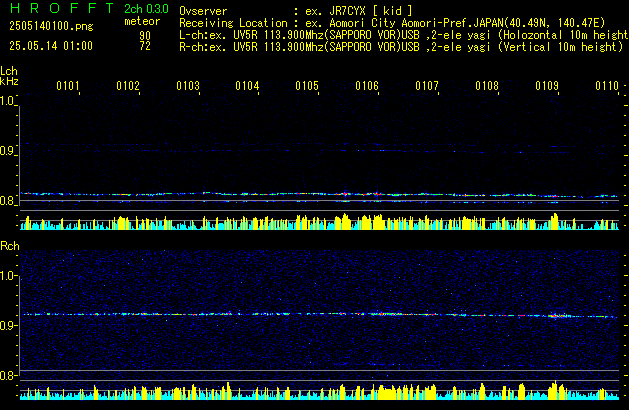Click the R-ch receiver description line
The height and width of the screenshot is (410, 629).
pyautogui.click(x=401, y=47)
